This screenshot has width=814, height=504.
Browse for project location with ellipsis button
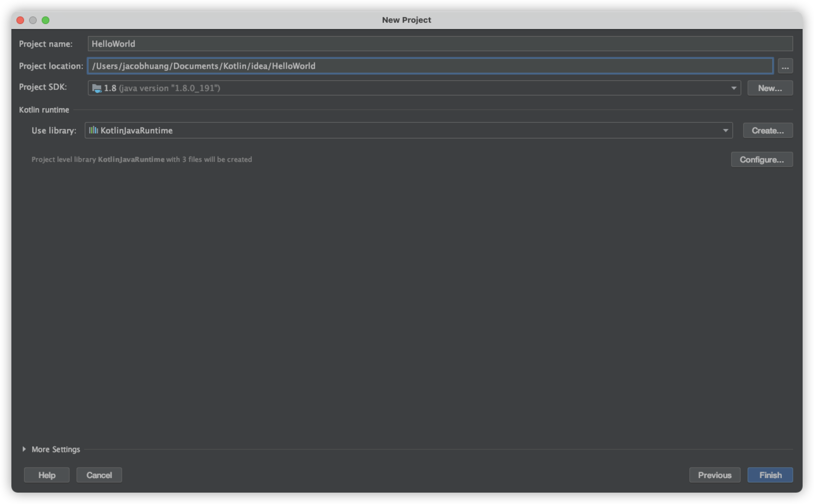pyautogui.click(x=785, y=66)
